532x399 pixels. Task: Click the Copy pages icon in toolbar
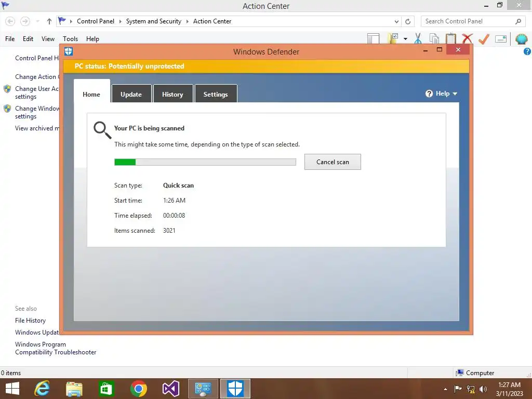(x=434, y=38)
